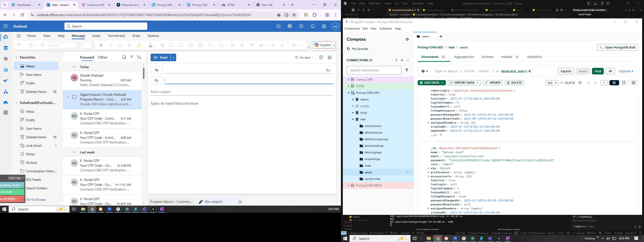Click the Search connections field
Image resolution: width=644 pixels, height=242 pixels.
coord(374,70)
